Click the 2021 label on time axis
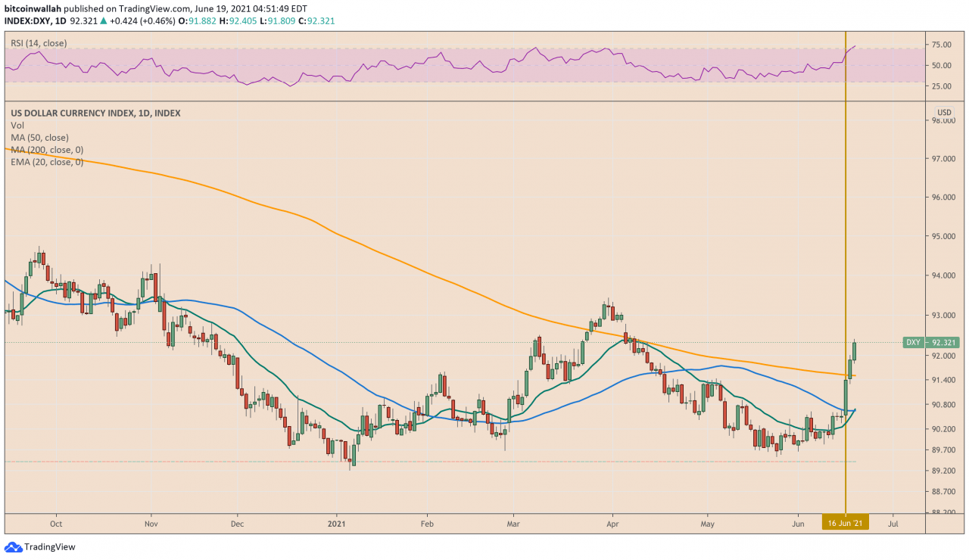The width and height of the screenshot is (969, 560). pos(338,523)
